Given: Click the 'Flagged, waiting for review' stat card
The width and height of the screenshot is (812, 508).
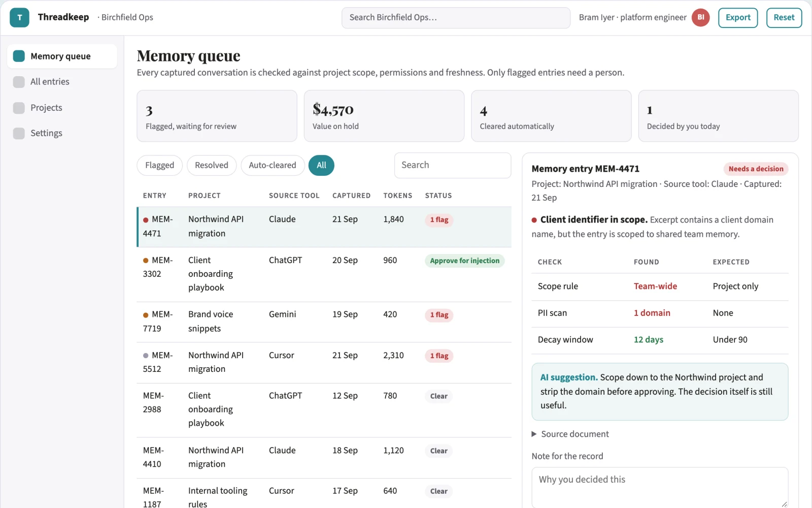Looking at the screenshot, I should click(217, 116).
